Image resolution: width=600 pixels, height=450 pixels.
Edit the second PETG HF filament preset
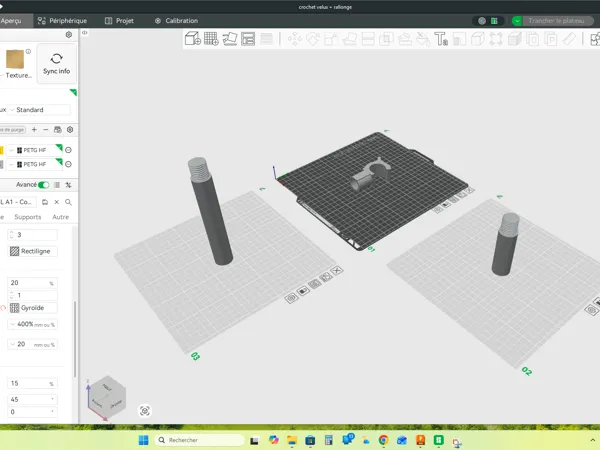tap(68, 164)
